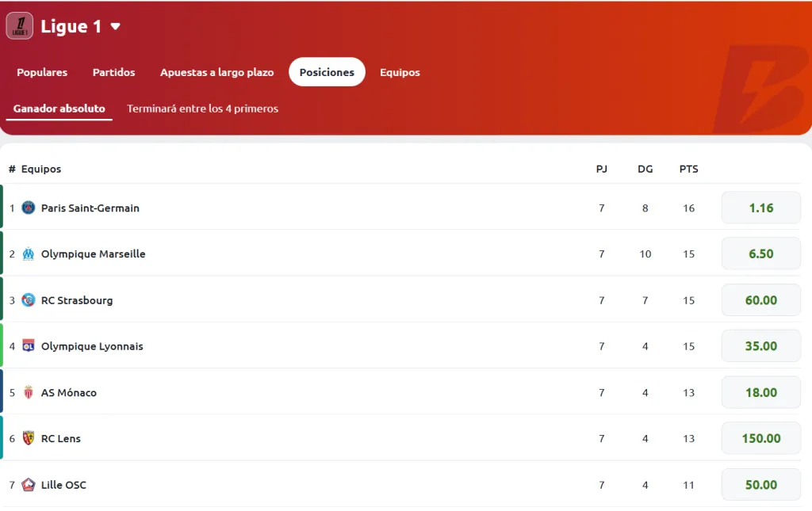This screenshot has height=511, width=812.
Task: Open the Olympique Lyonnais team name
Action: (x=92, y=346)
